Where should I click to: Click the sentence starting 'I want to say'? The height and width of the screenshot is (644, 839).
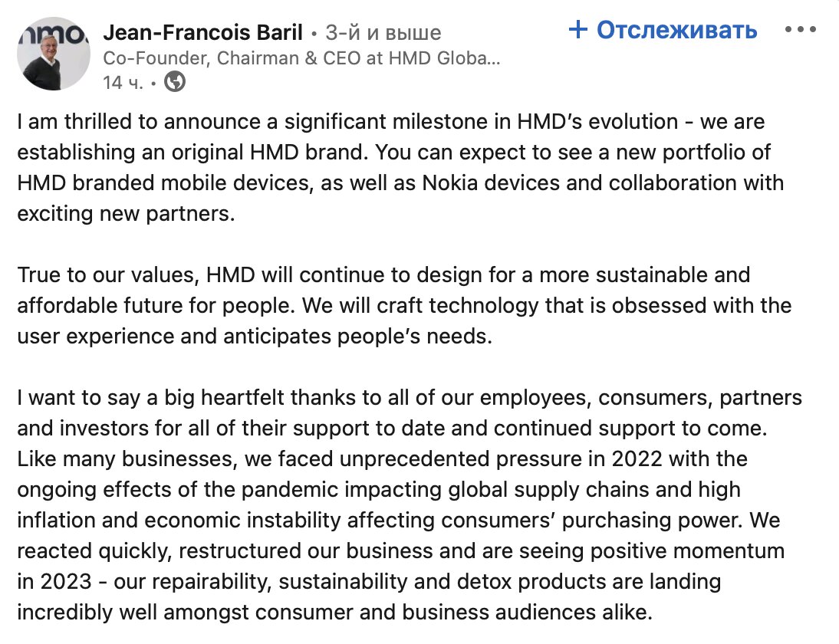pos(410,412)
